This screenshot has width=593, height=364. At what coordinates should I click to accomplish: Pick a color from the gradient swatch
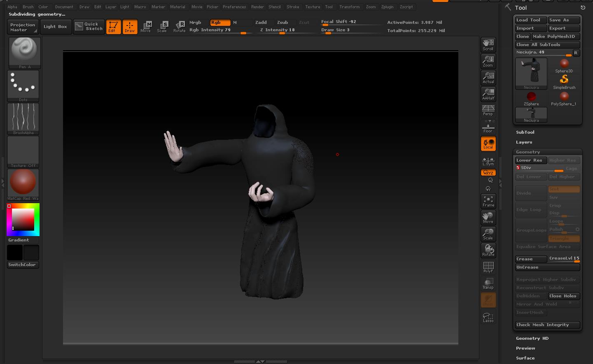pyautogui.click(x=23, y=219)
